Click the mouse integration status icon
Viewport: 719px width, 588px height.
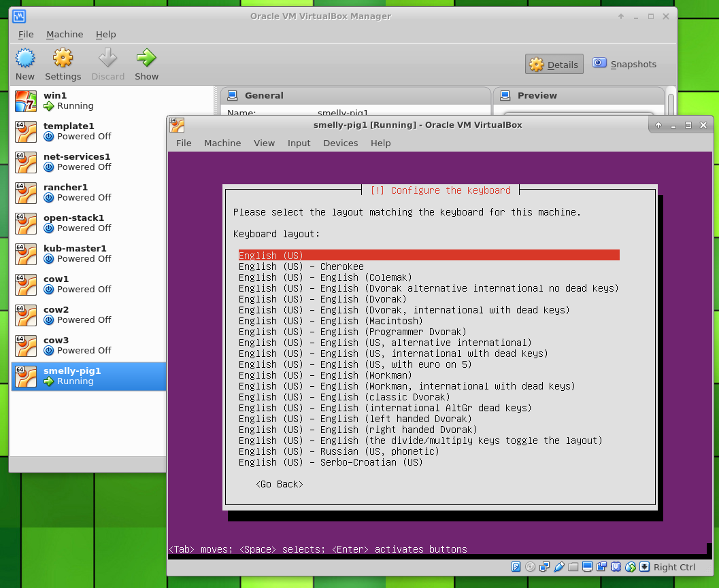[x=630, y=567]
